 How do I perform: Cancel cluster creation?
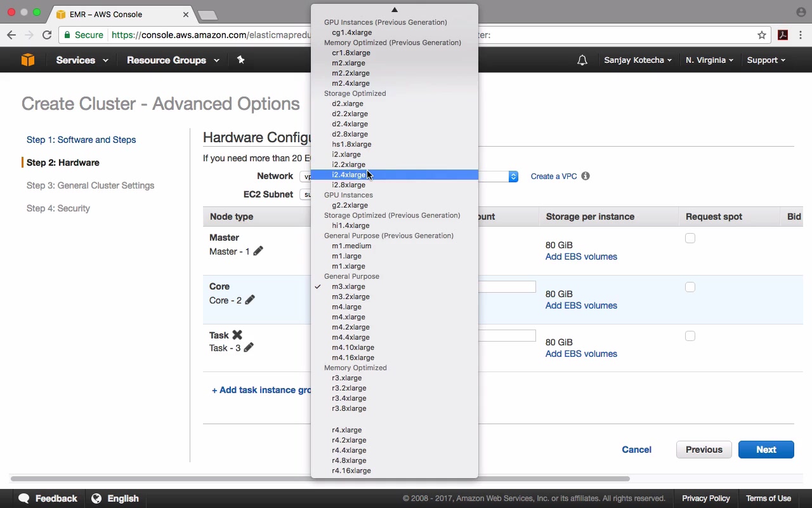pyautogui.click(x=636, y=450)
